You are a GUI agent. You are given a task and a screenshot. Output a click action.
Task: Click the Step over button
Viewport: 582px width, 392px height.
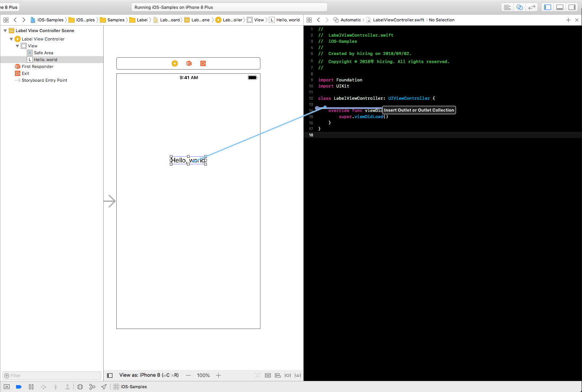44,387
